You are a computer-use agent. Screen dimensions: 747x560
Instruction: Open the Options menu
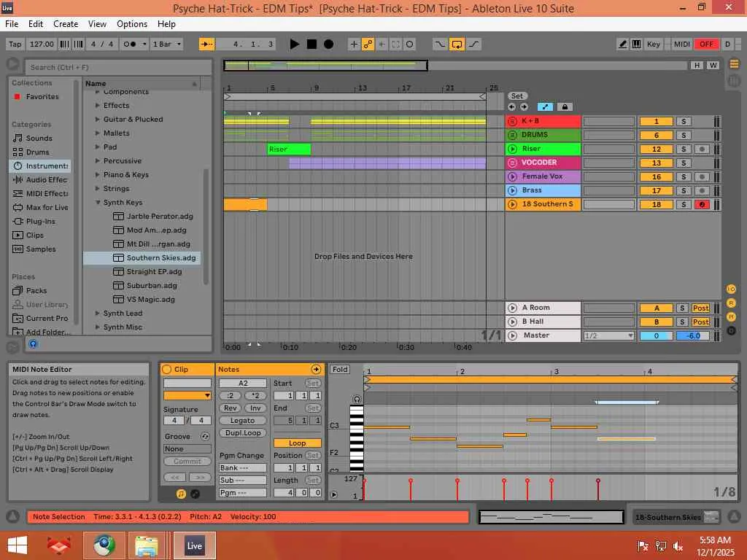click(x=132, y=24)
